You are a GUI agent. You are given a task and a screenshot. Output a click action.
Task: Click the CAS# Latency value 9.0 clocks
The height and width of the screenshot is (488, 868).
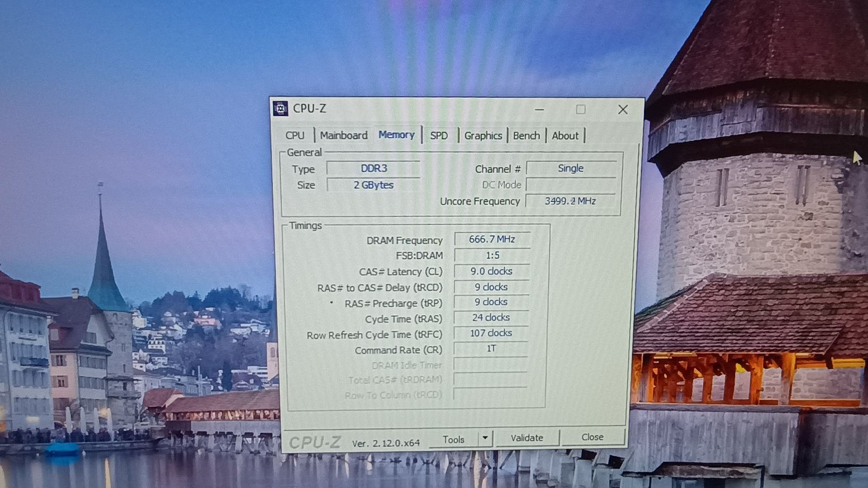pyautogui.click(x=491, y=271)
